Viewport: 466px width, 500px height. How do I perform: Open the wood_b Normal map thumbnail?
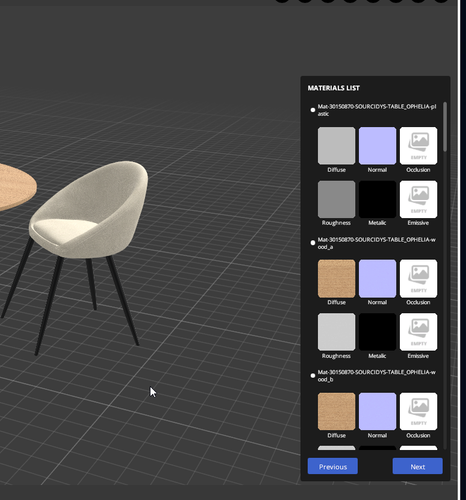pyautogui.click(x=377, y=411)
